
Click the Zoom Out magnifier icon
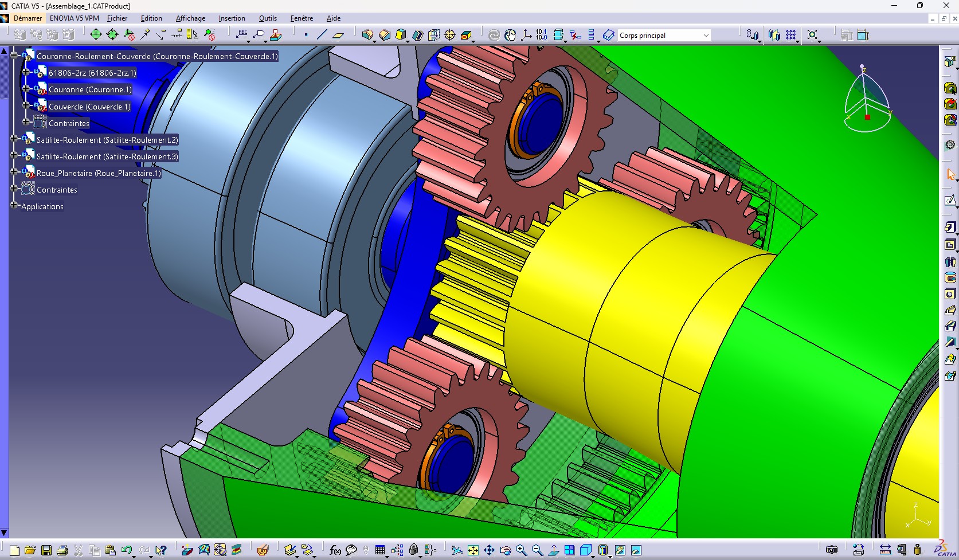pos(537,550)
